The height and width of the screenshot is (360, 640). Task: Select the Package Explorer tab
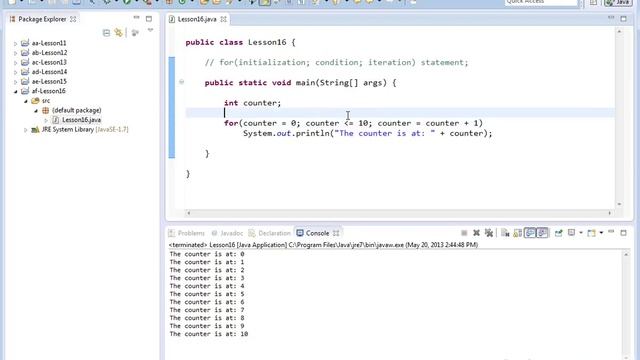[42, 19]
